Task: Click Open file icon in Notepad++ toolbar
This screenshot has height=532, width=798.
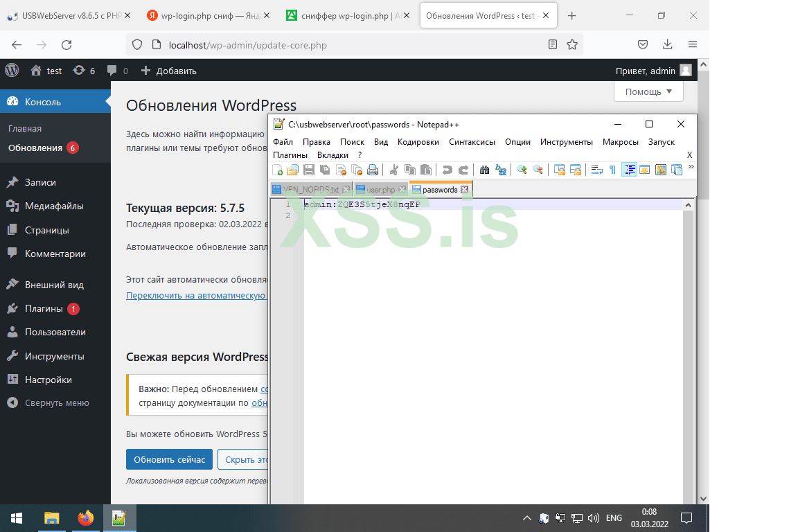Action: 292,170
